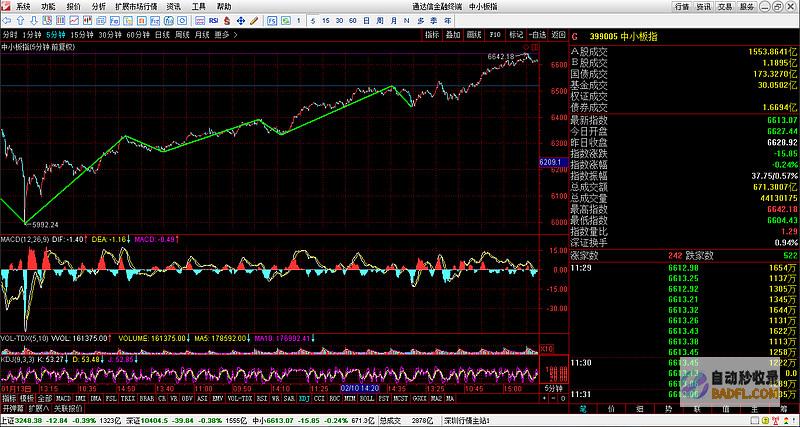Click the X10 volume scale marker
800x427 pixels.
pyautogui.click(x=546, y=348)
